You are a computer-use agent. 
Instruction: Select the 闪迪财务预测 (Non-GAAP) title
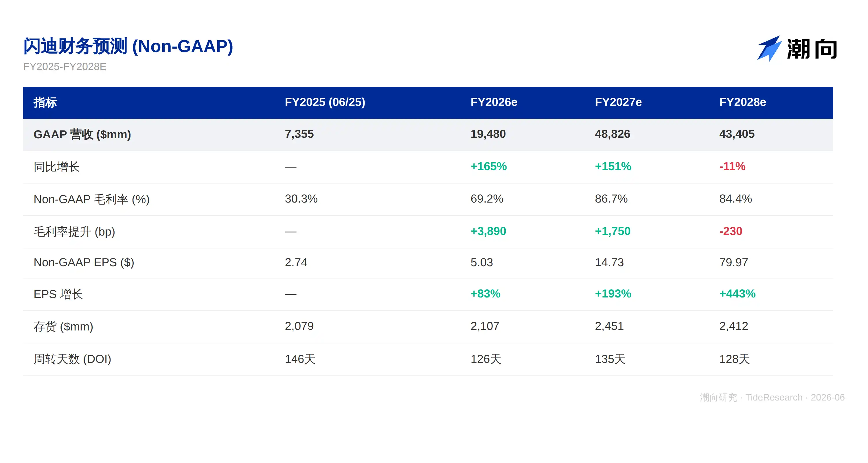point(128,46)
